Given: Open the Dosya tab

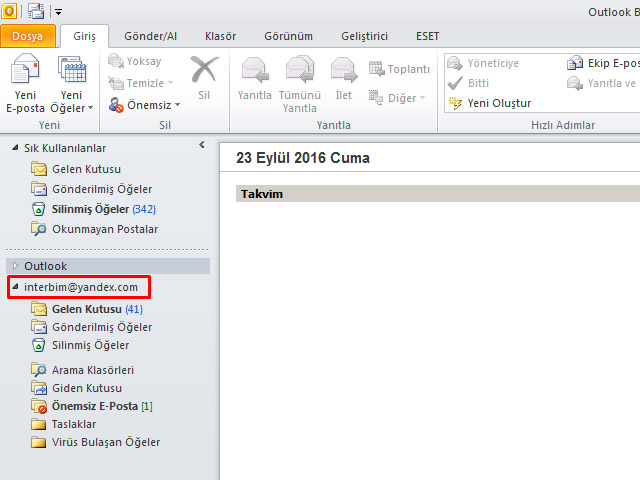Looking at the screenshot, I should tap(27, 36).
